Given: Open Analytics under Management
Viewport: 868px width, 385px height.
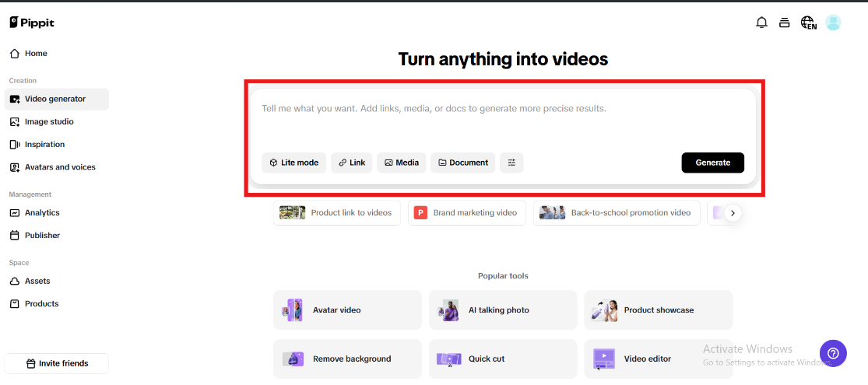Looking at the screenshot, I should [x=57, y=212].
